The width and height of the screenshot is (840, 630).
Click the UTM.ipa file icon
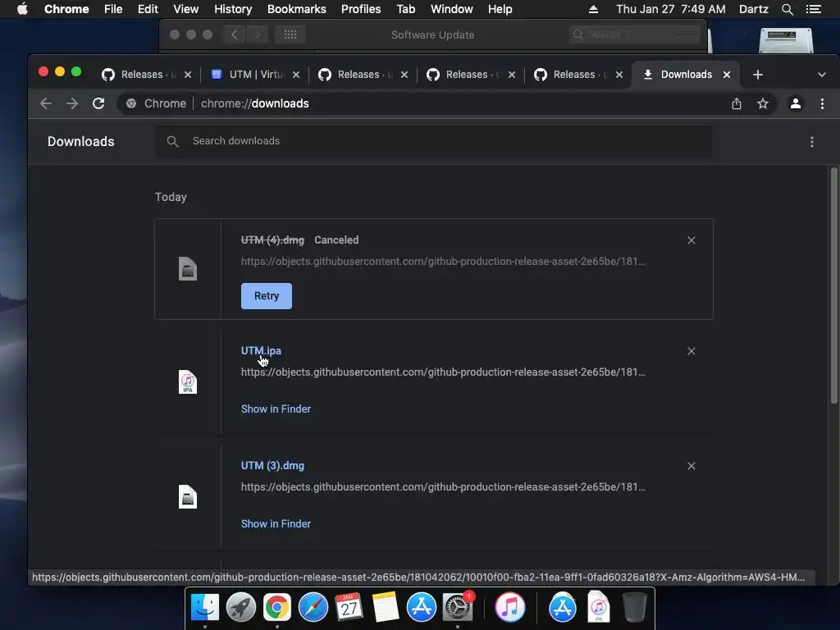coord(188,382)
